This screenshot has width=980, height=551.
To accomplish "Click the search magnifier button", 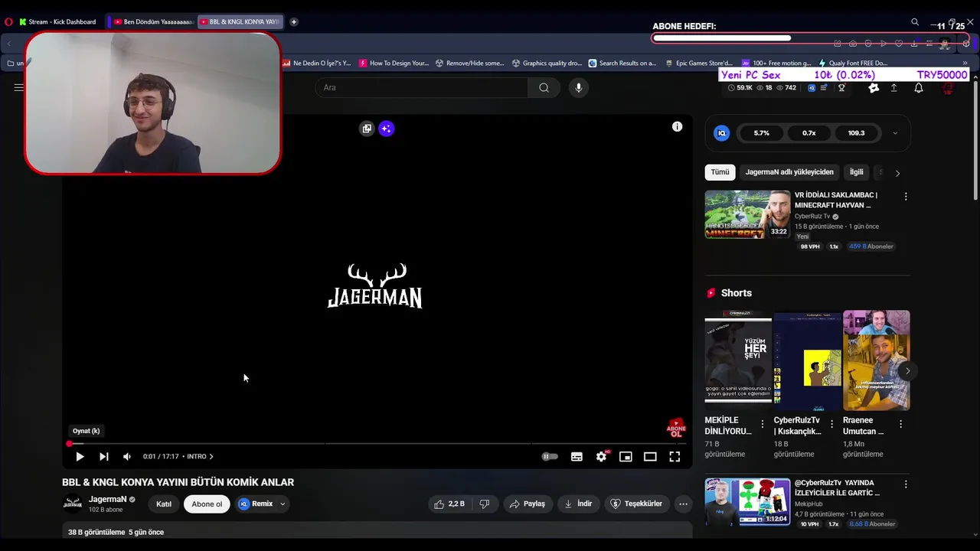I will point(544,87).
